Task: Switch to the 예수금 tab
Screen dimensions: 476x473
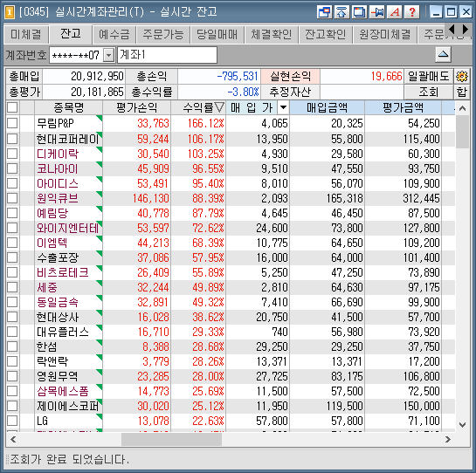Action: point(114,34)
